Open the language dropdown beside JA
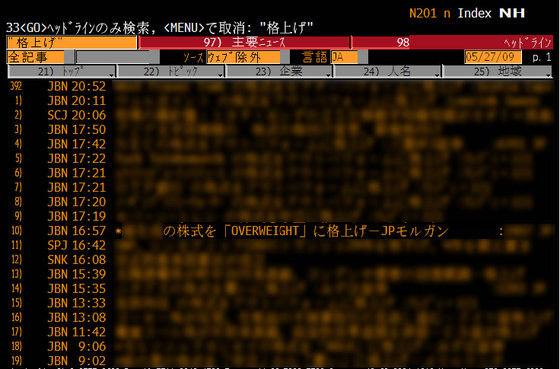Viewport: 560px width, 369px height. (x=363, y=57)
